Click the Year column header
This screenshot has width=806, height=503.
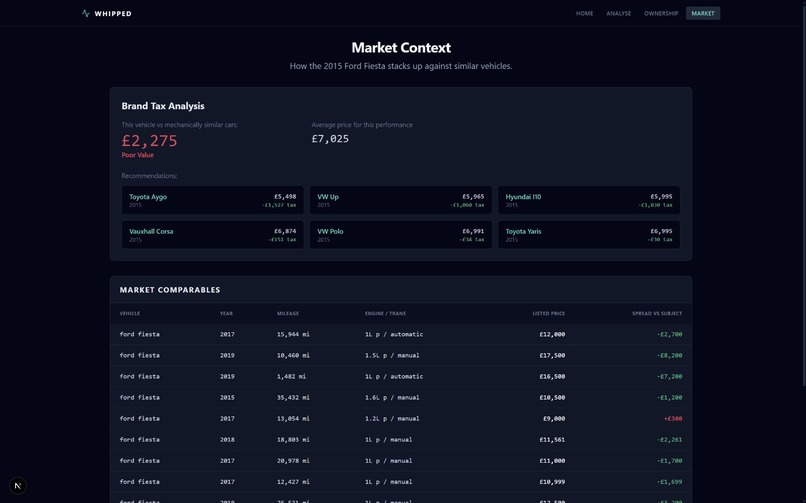coord(226,313)
